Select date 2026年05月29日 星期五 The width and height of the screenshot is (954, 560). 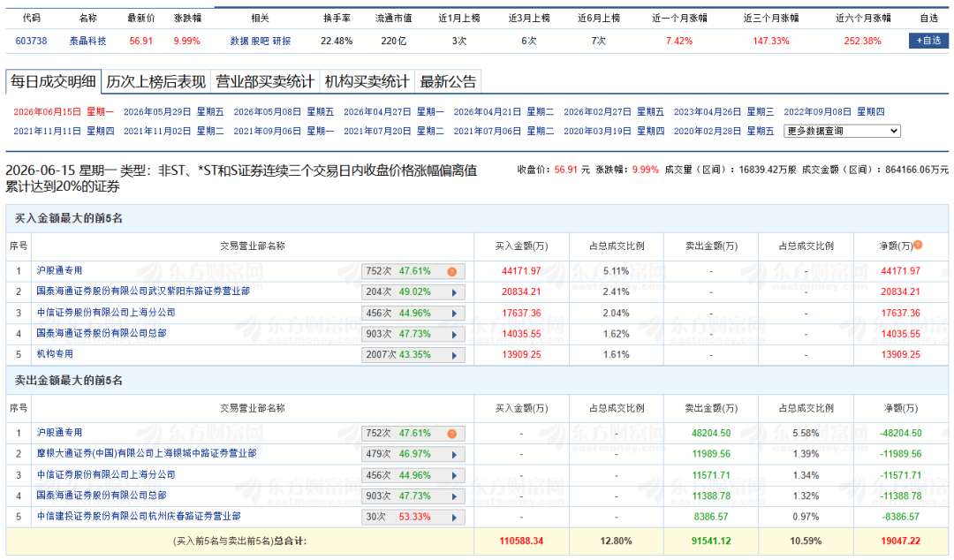[x=174, y=111]
